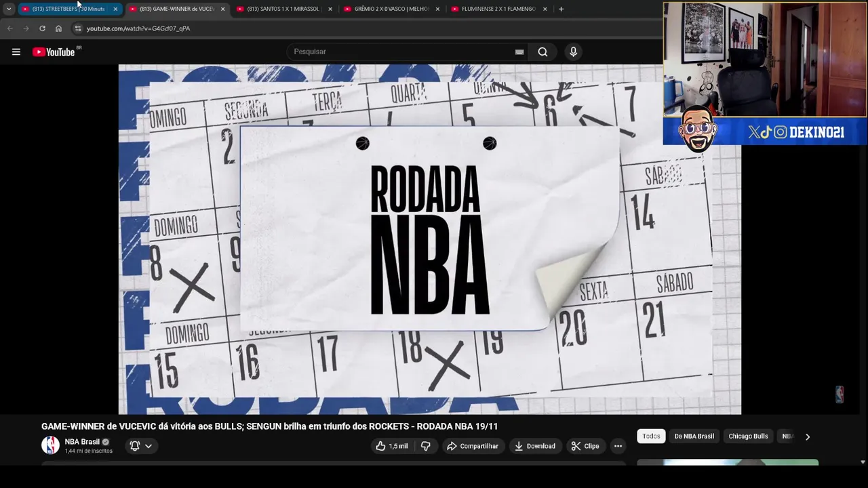This screenshot has width=868, height=488.
Task: Open the NBA Brasil channel name link
Action: pos(82,442)
